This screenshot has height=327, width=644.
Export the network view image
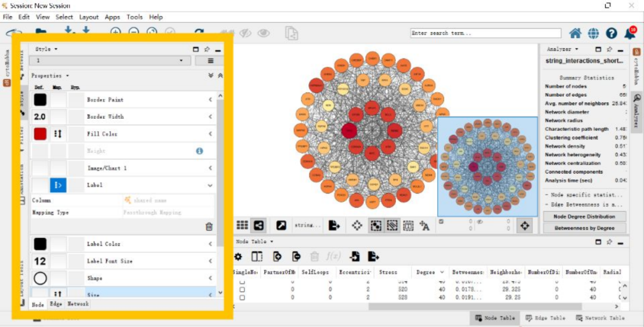[x=335, y=225]
